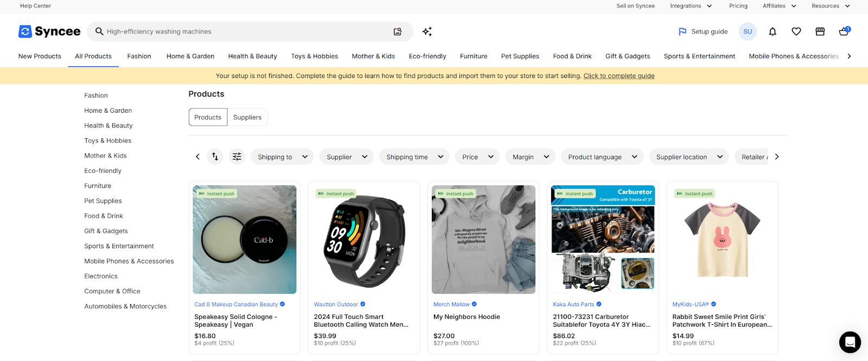Image resolution: width=868 pixels, height=361 pixels.
Task: Open favorites using the heart icon
Action: pos(796,31)
